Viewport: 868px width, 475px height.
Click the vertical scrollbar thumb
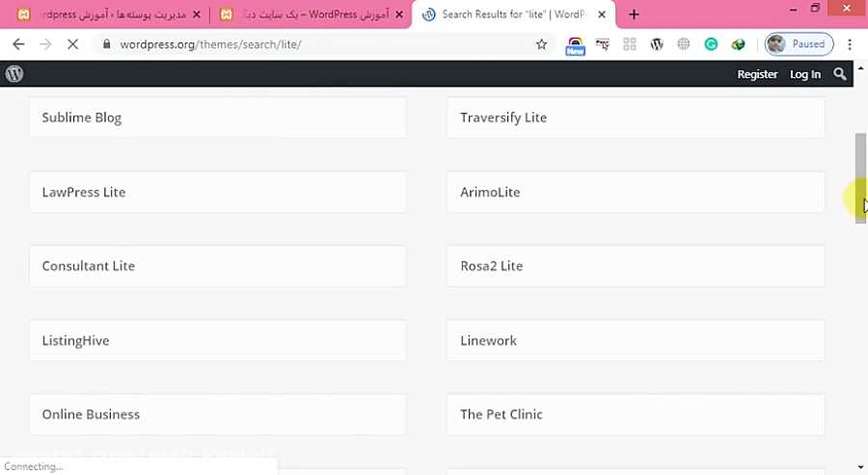pyautogui.click(x=860, y=178)
